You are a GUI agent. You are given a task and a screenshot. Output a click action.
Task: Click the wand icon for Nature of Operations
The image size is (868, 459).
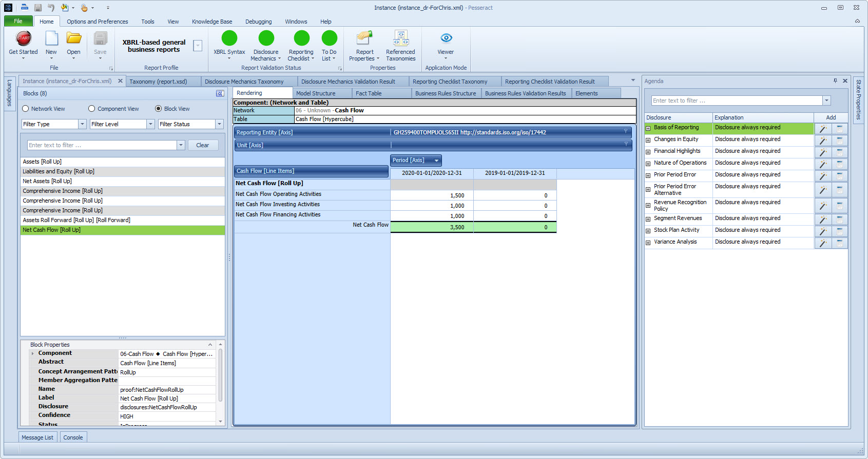tap(823, 164)
